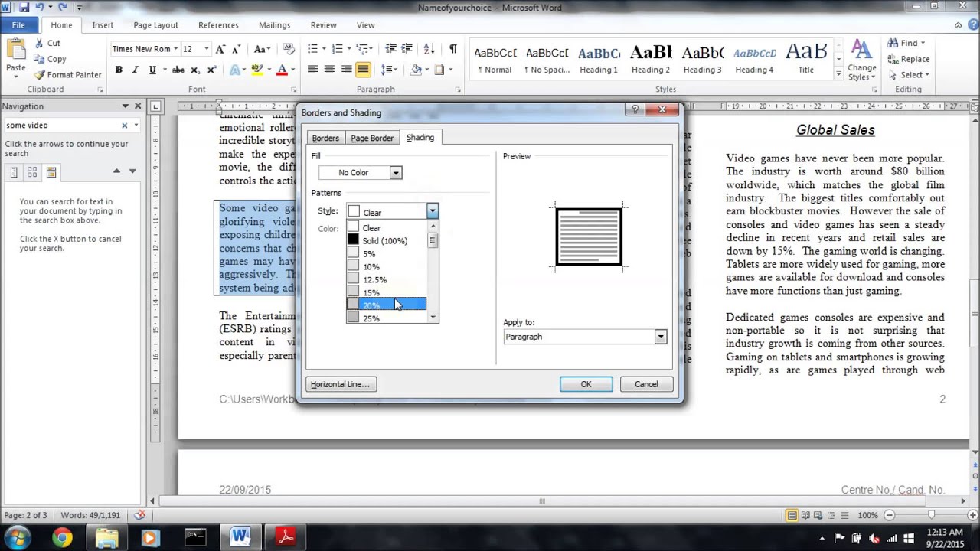Collapse the pattern Style dropdown

pyautogui.click(x=432, y=212)
